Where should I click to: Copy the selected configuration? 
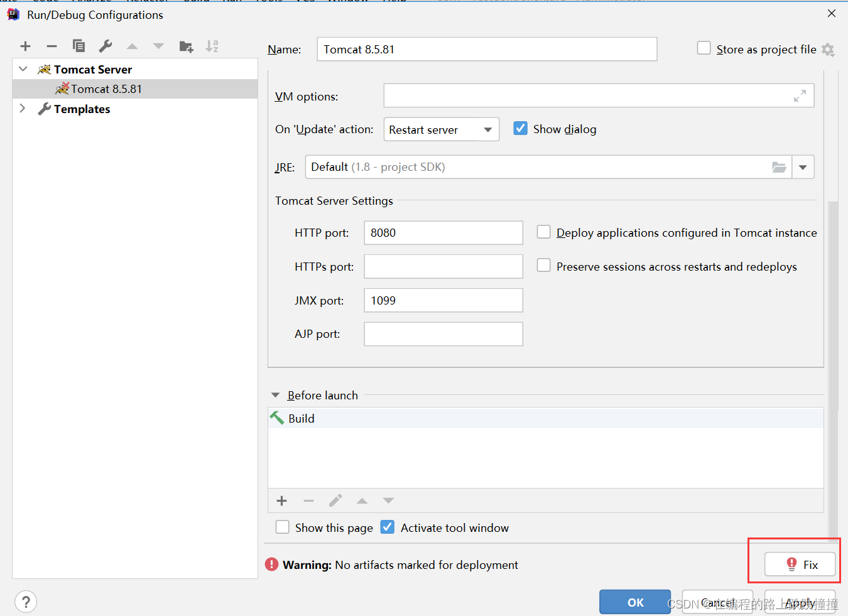coord(79,46)
